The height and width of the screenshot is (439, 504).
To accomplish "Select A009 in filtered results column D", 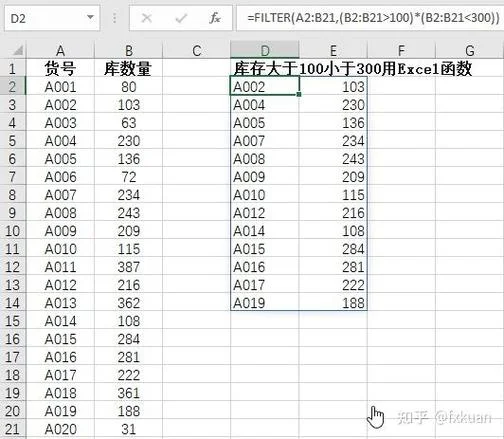I will click(265, 177).
